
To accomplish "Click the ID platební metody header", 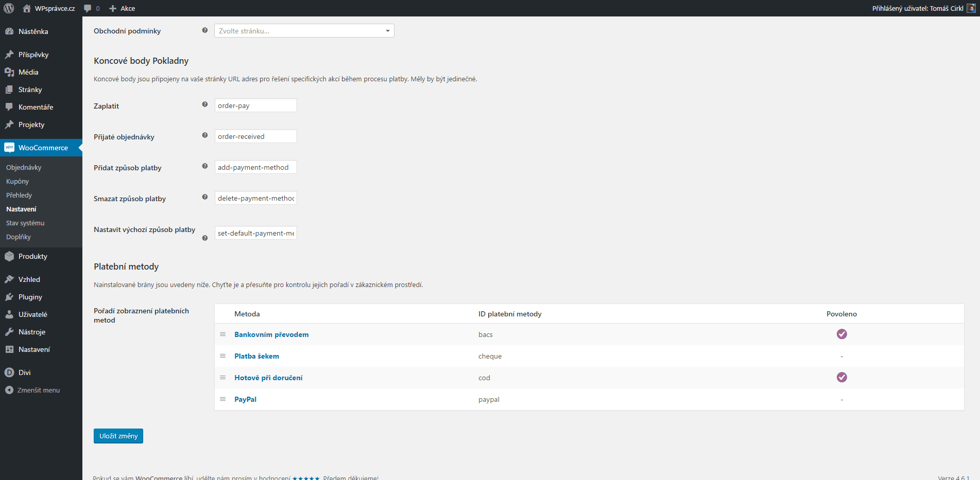I will 510,314.
